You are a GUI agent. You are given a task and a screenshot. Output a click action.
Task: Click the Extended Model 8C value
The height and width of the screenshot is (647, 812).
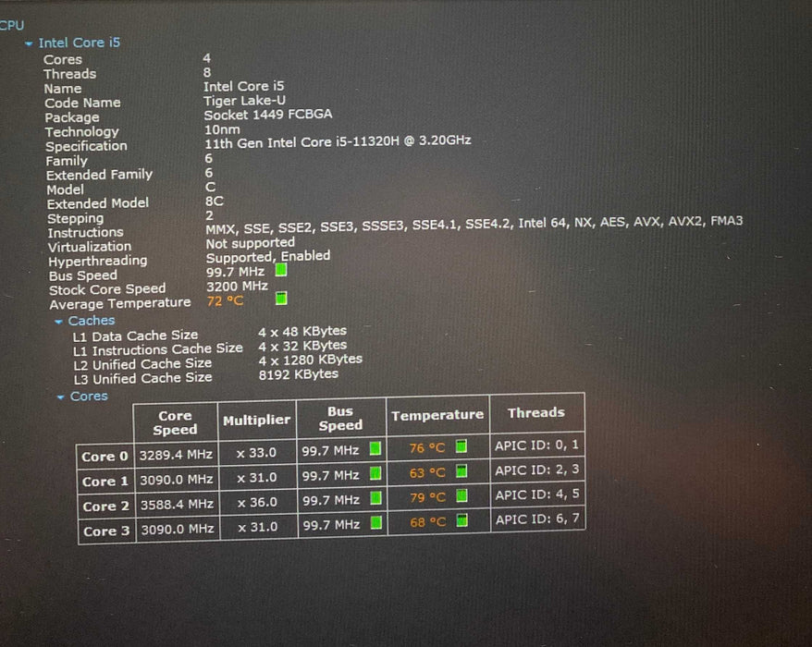coord(215,201)
